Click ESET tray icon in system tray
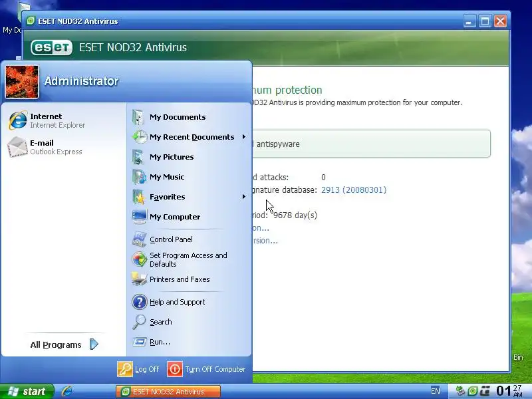 pos(472,391)
